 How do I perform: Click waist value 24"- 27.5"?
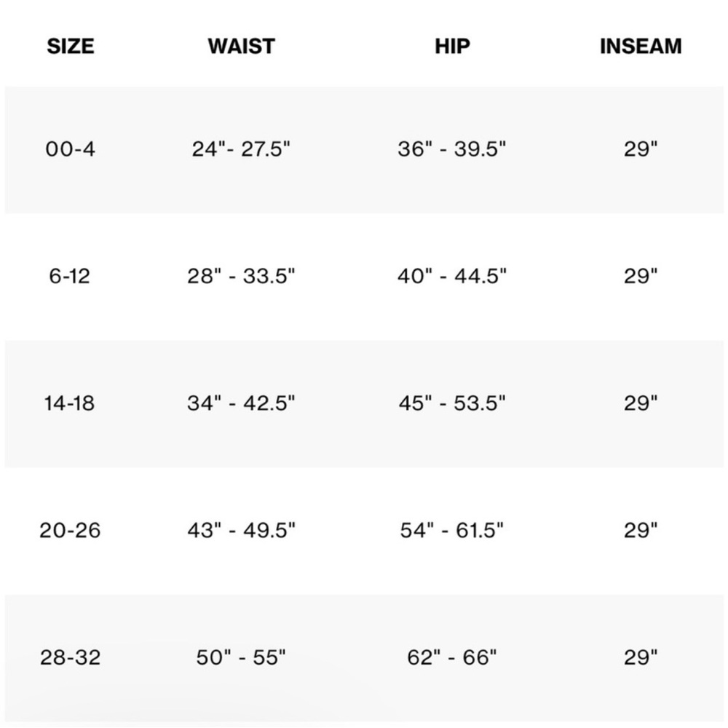(241, 149)
